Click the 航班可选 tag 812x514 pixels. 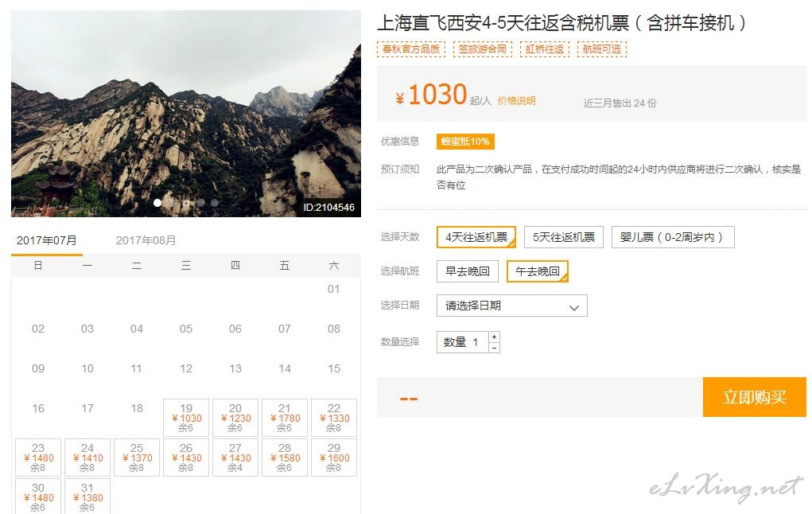coord(601,49)
